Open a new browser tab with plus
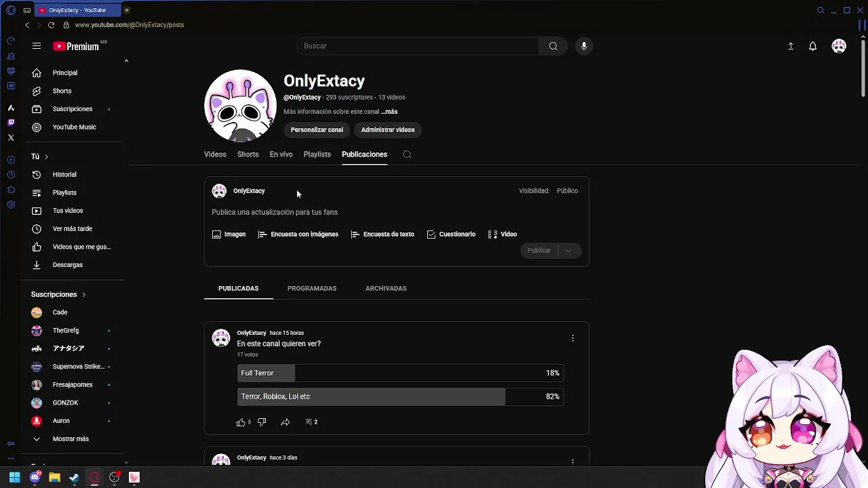868x488 pixels. (x=126, y=10)
